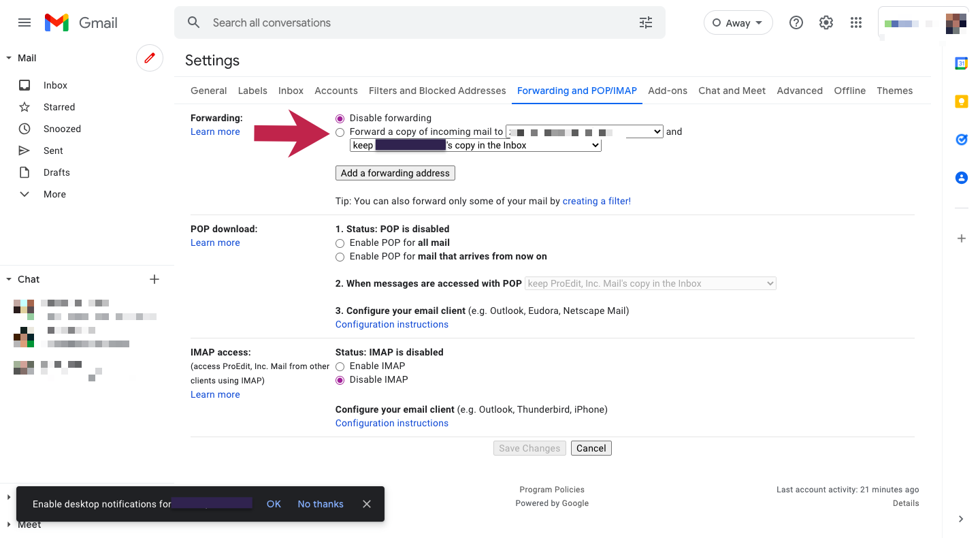Select Enable IMAP

(x=340, y=366)
